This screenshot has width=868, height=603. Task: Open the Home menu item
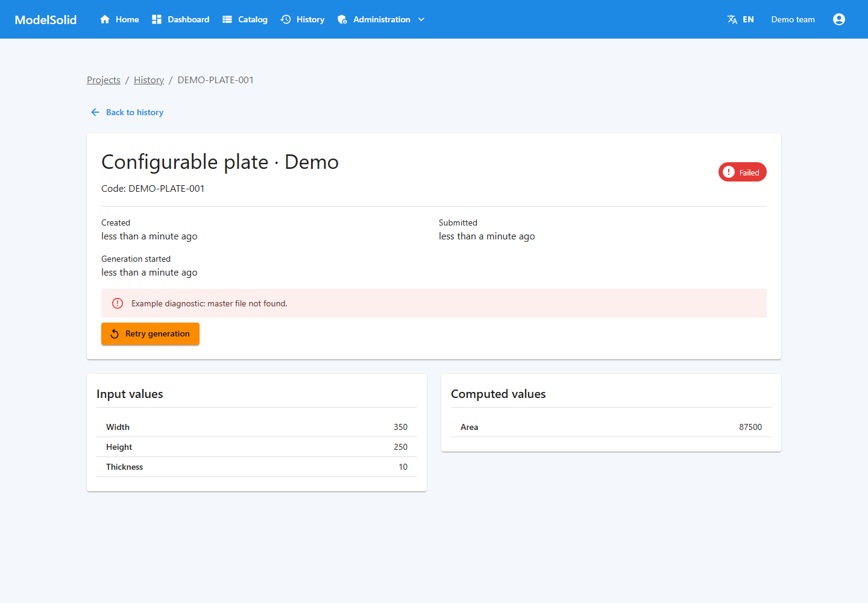[119, 19]
